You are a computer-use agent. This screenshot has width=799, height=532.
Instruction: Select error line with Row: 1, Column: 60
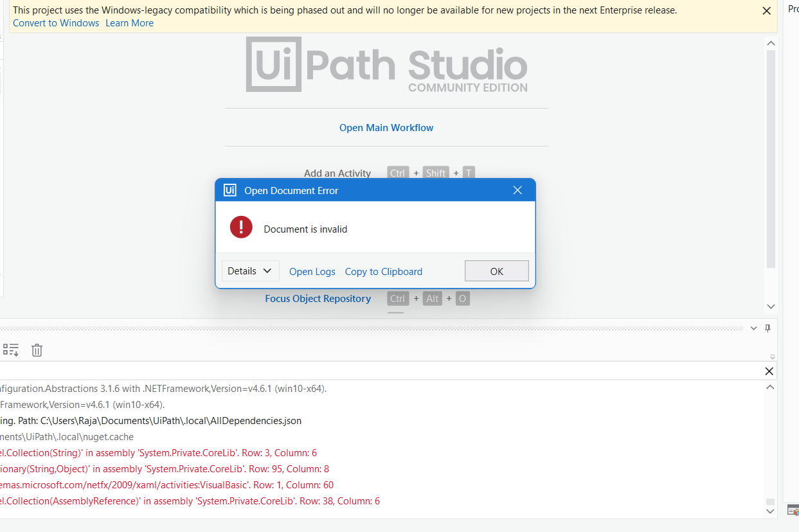tap(167, 485)
